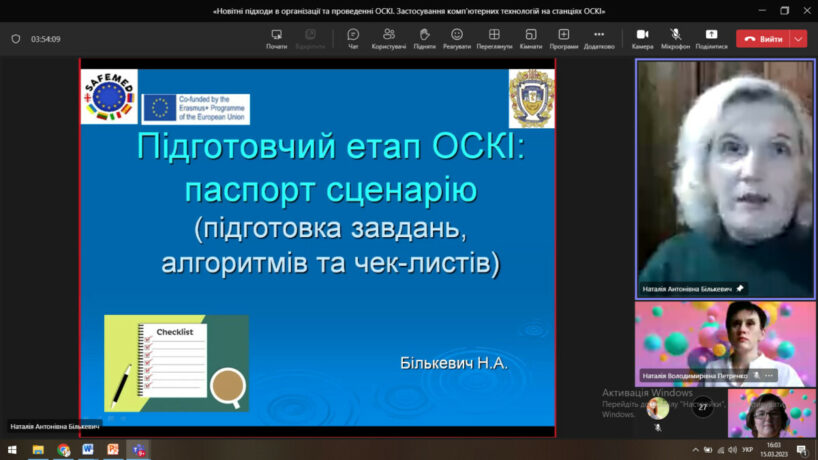The width and height of the screenshot is (818, 460).
Task: Switch keyboard language indicator УКР in tray
Action: coord(747,450)
